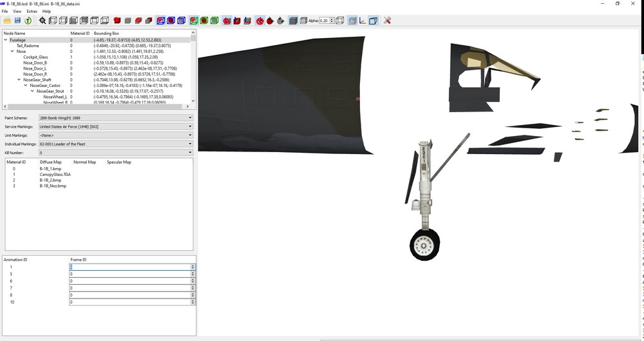Click the green circular reload textures icon
The width and height of the screenshot is (644, 341).
click(28, 21)
